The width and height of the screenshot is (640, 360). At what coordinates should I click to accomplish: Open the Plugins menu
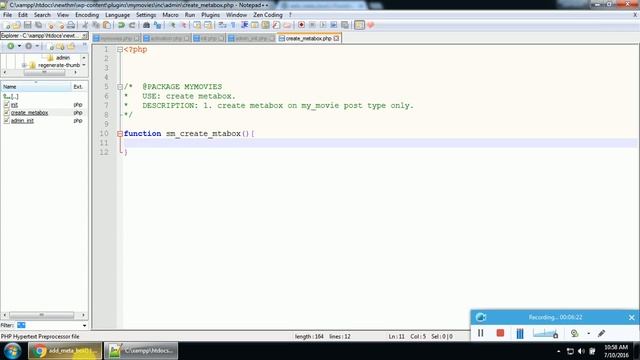coord(210,15)
